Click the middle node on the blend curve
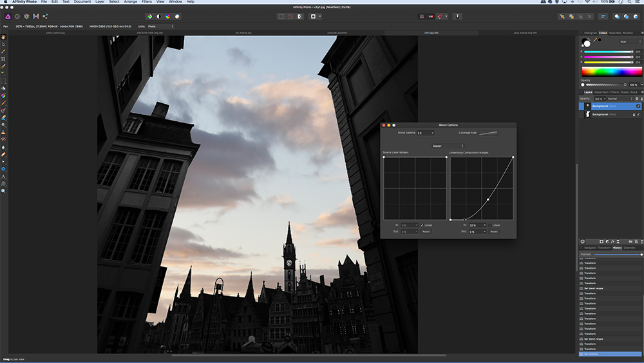The height and width of the screenshot is (363, 644). coord(488,199)
